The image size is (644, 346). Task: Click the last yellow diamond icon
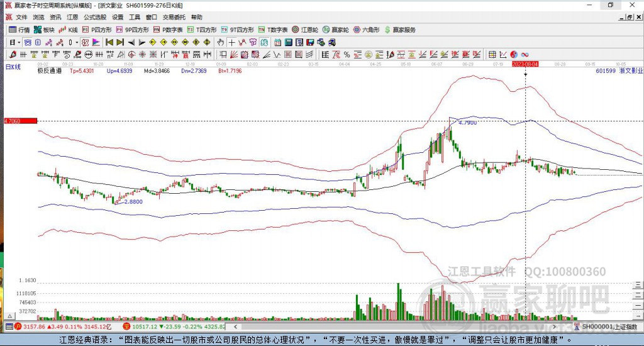207,42
